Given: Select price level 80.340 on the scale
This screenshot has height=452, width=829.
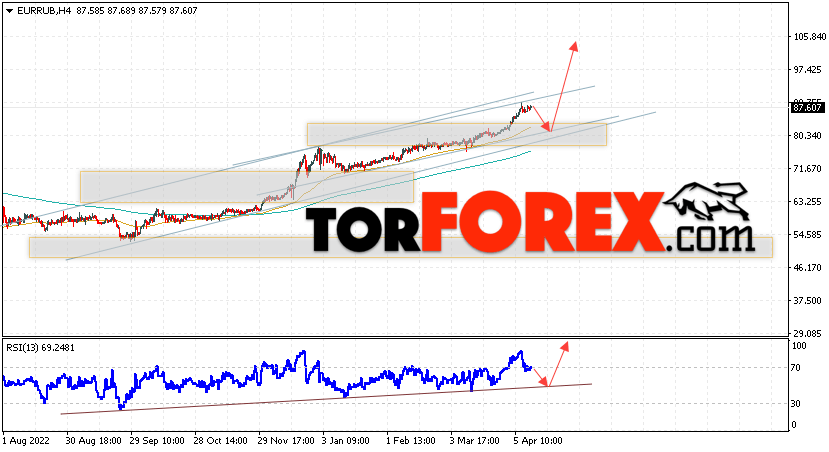Looking at the screenshot, I should 810,136.
